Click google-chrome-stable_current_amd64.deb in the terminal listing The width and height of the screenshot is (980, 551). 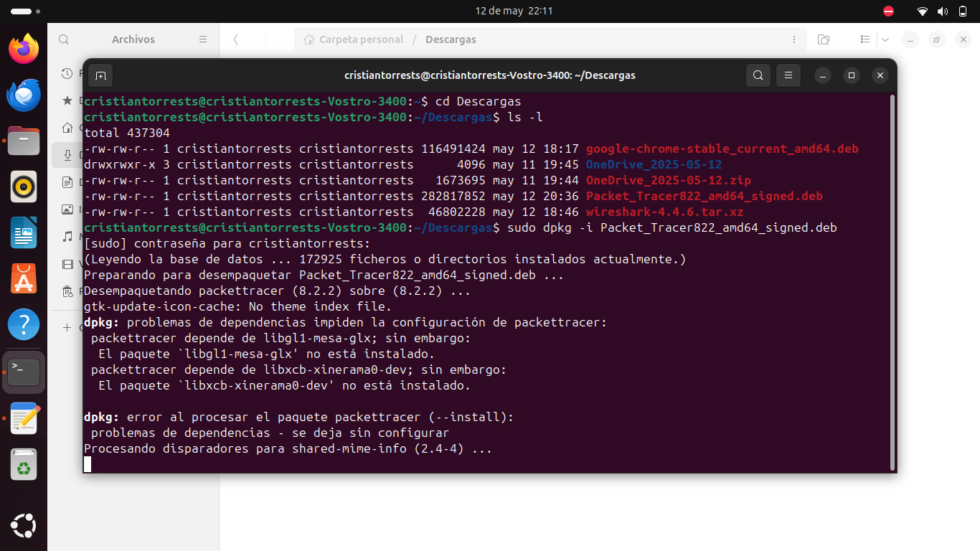tap(722, 149)
